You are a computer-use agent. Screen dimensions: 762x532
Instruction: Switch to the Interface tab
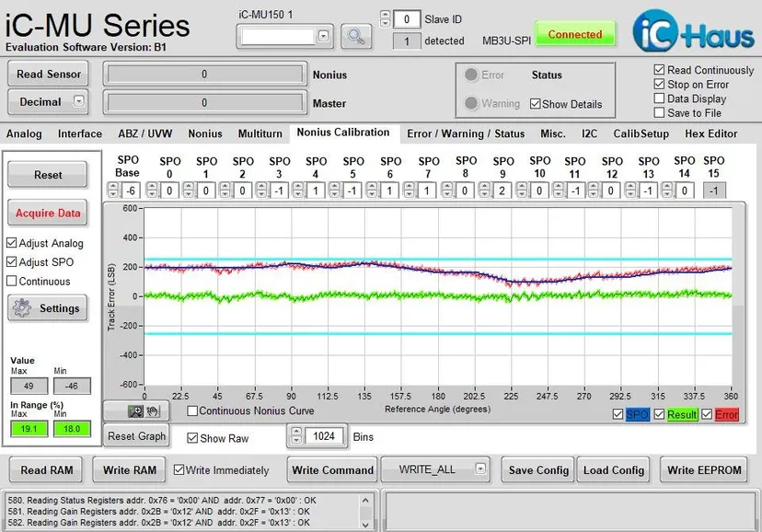(x=80, y=133)
